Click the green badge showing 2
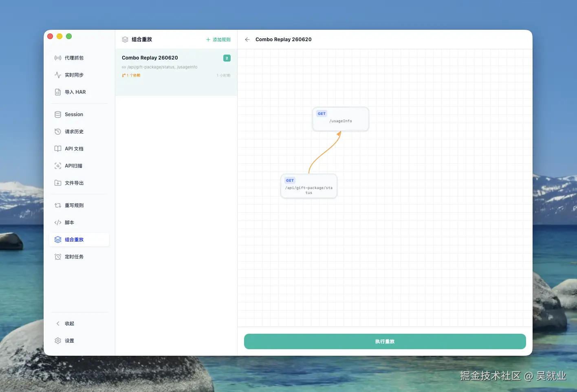The height and width of the screenshot is (392, 577). (x=227, y=58)
